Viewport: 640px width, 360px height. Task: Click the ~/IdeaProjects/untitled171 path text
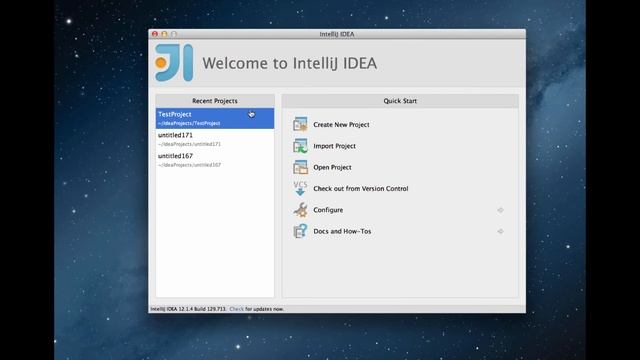tap(189, 144)
